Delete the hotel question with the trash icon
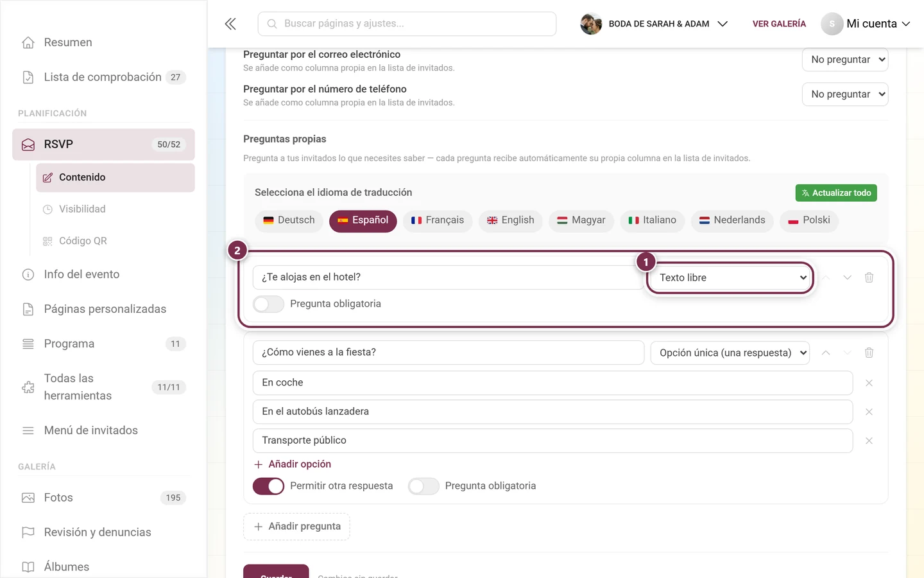The height and width of the screenshot is (578, 924). [x=869, y=277]
